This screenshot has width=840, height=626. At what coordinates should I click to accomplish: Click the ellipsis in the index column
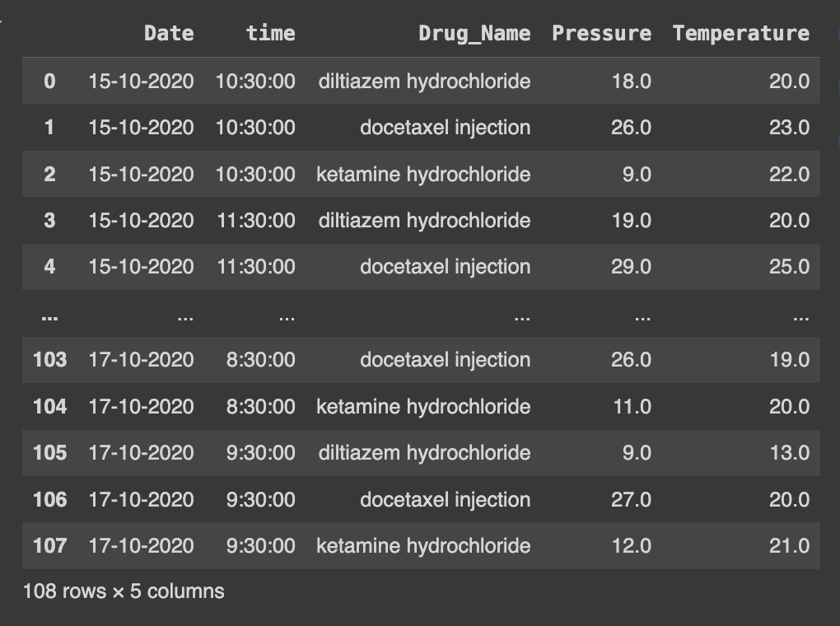point(49,315)
